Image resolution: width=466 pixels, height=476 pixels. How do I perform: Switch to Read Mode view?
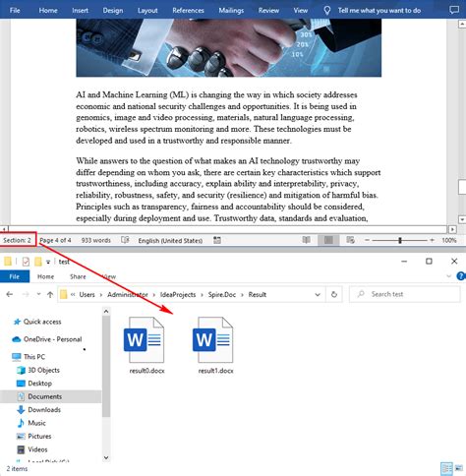[307, 240]
